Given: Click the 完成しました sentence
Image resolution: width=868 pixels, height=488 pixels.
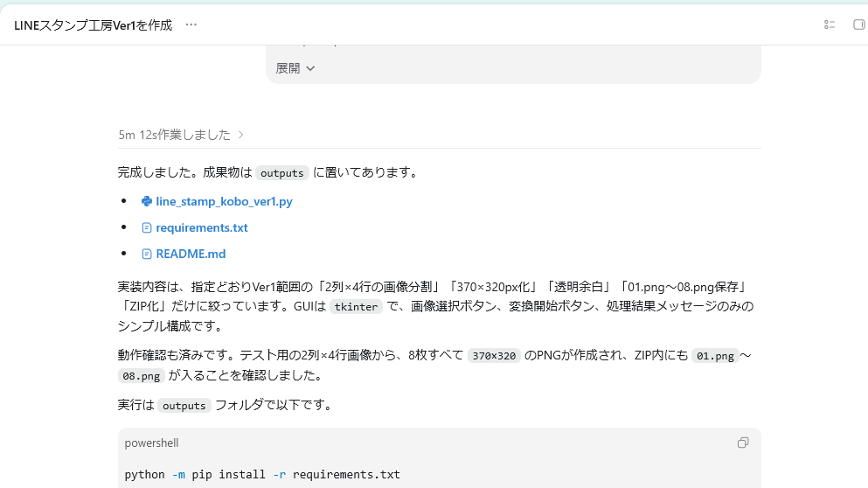Looking at the screenshot, I should pyautogui.click(x=268, y=173).
